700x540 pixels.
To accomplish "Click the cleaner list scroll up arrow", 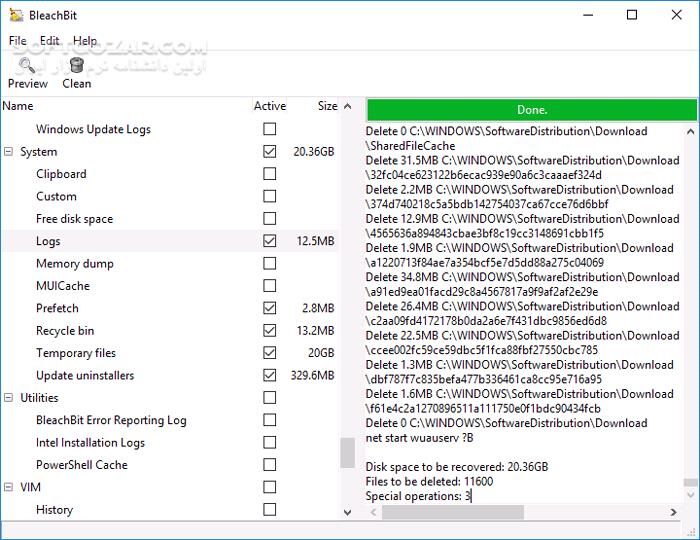I will (x=348, y=106).
